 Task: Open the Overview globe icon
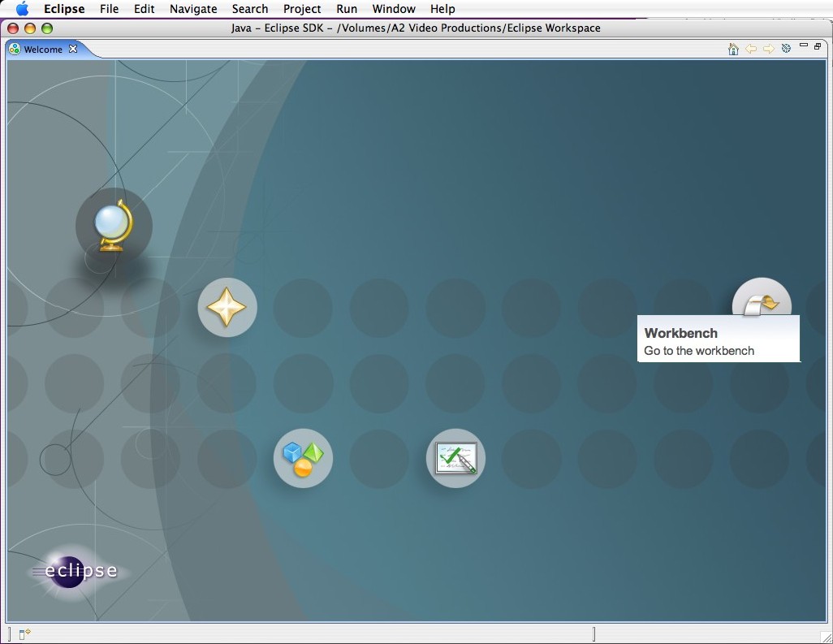[113, 224]
